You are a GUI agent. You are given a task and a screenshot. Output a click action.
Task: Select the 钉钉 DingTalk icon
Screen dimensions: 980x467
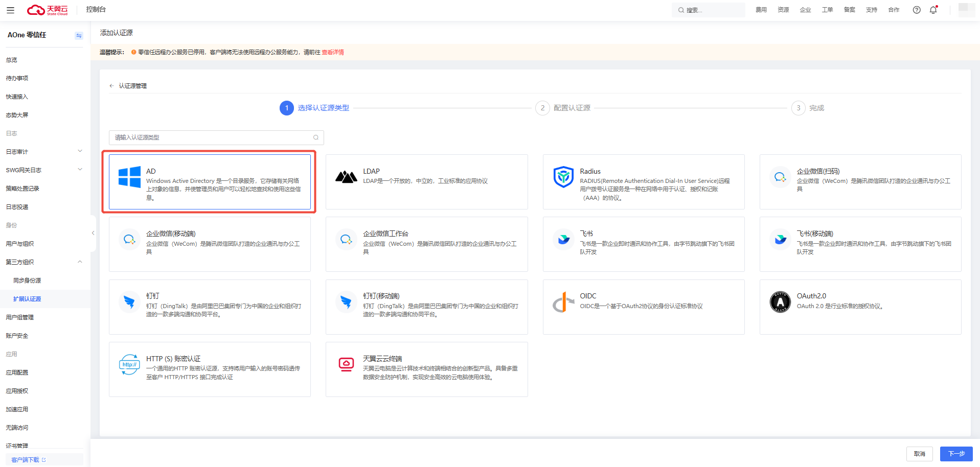point(129,302)
